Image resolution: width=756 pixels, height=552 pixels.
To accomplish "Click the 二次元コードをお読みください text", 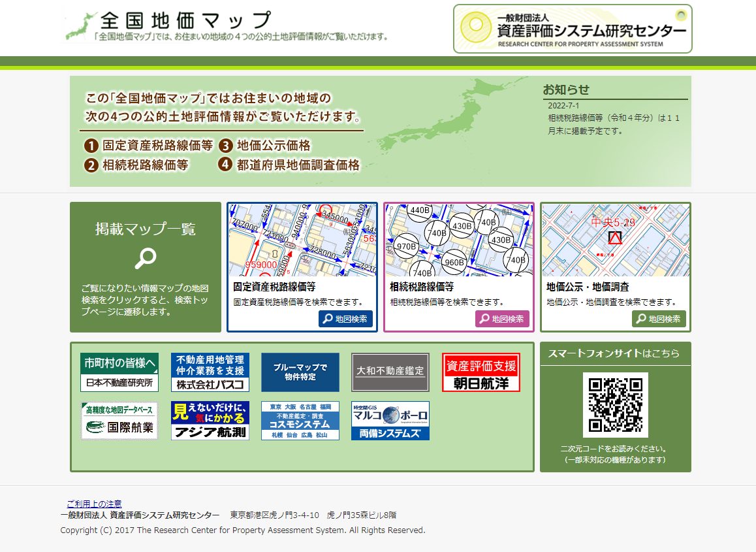I will pyautogui.click(x=614, y=449).
